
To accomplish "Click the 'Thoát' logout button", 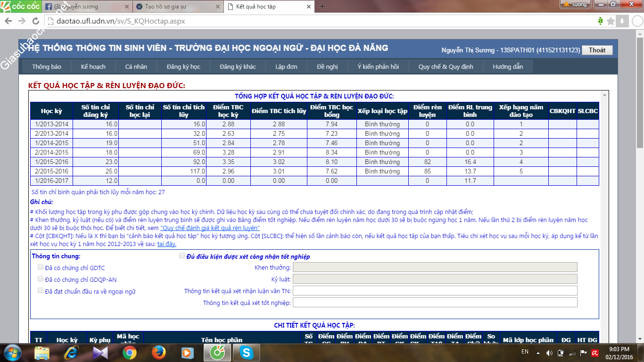I will pos(597,50).
